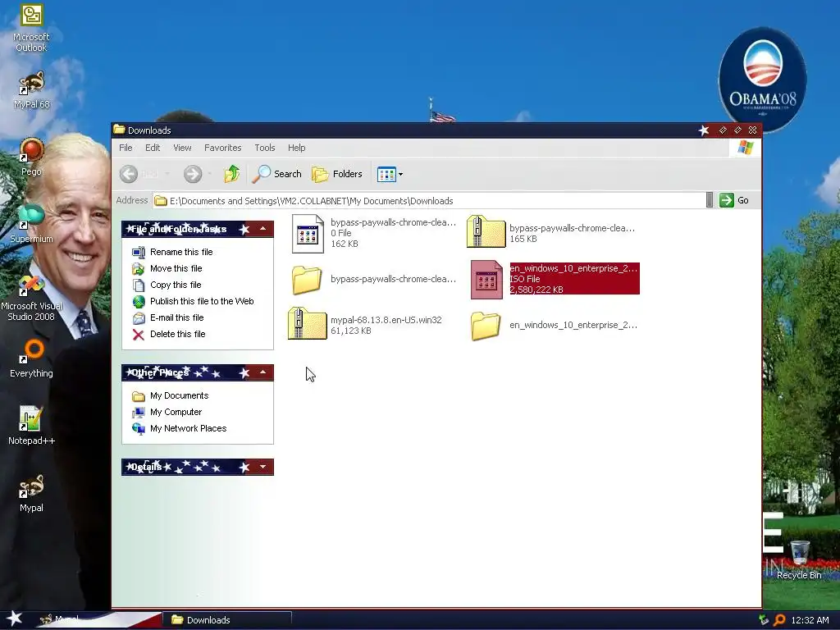This screenshot has width=840, height=630.
Task: Select mypal-68.13.8.en-US.win32 zip archive
Action: point(307,323)
